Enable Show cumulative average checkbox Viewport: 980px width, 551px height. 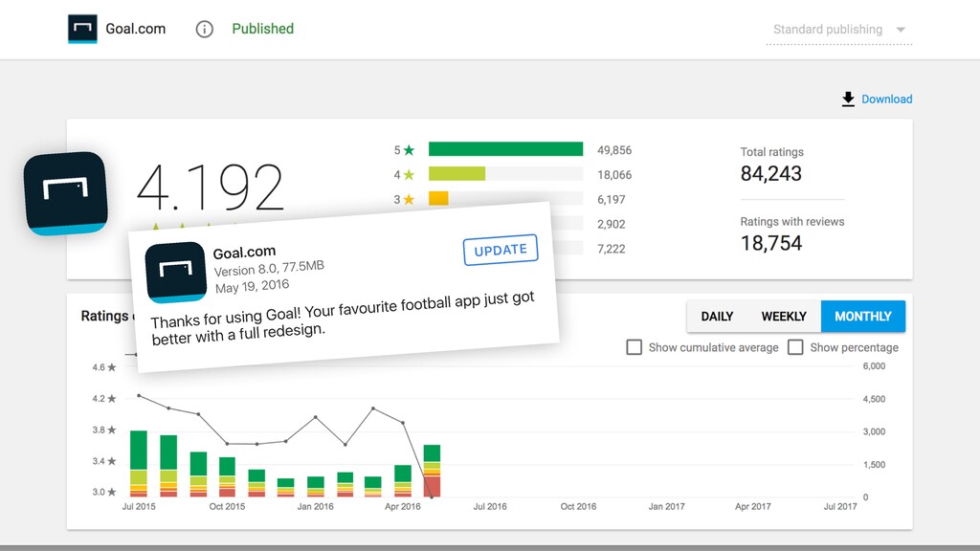(x=634, y=347)
